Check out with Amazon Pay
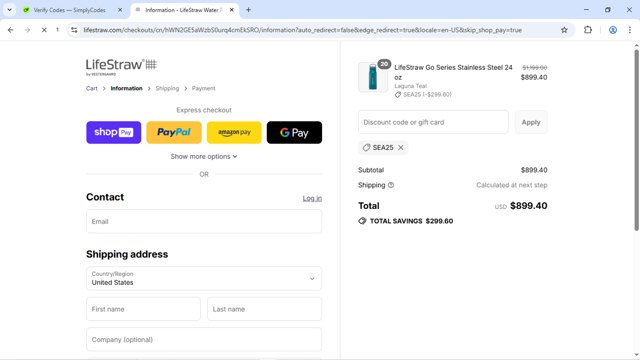 tap(234, 132)
